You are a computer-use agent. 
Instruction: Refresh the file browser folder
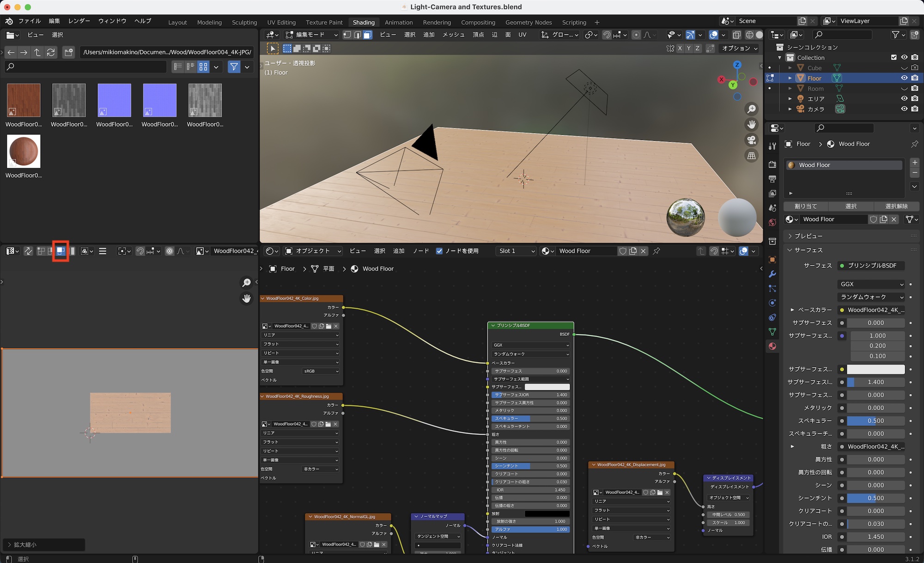pyautogui.click(x=51, y=52)
